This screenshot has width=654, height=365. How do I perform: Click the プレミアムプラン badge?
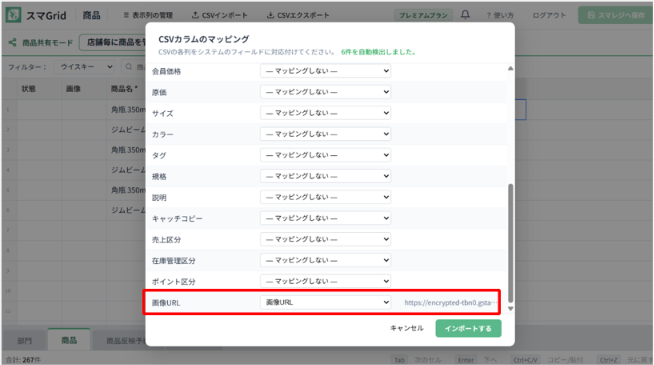point(423,15)
